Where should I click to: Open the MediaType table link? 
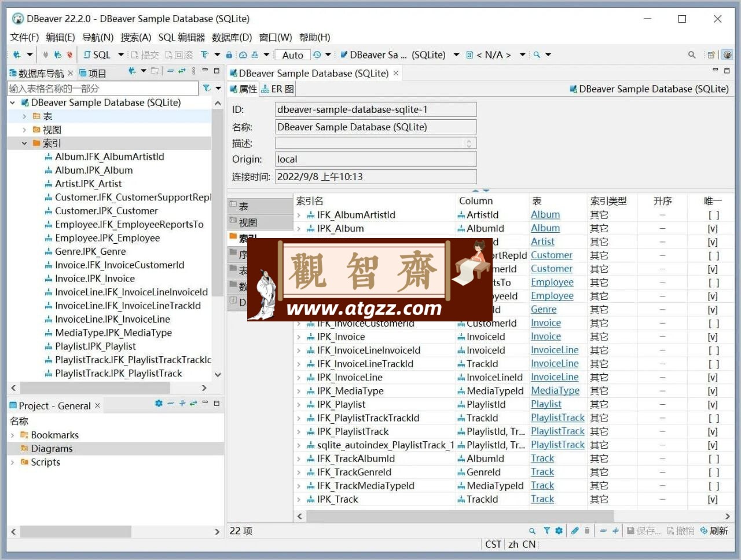click(x=555, y=390)
